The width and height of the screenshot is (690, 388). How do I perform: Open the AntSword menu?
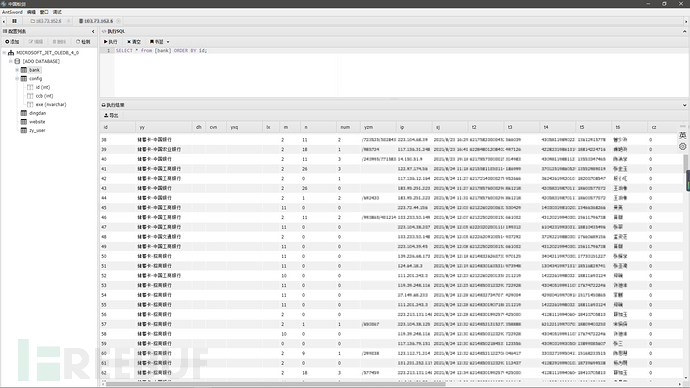[12, 12]
